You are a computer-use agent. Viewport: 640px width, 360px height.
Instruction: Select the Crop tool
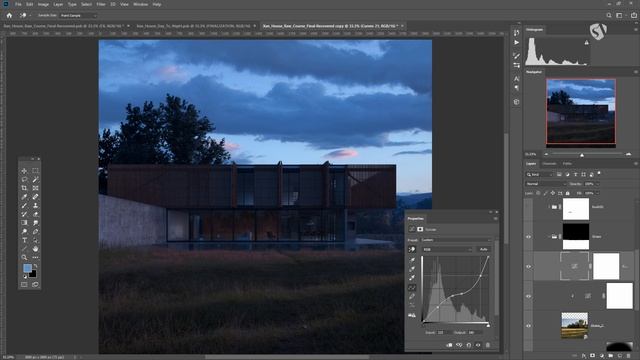[x=24, y=188]
